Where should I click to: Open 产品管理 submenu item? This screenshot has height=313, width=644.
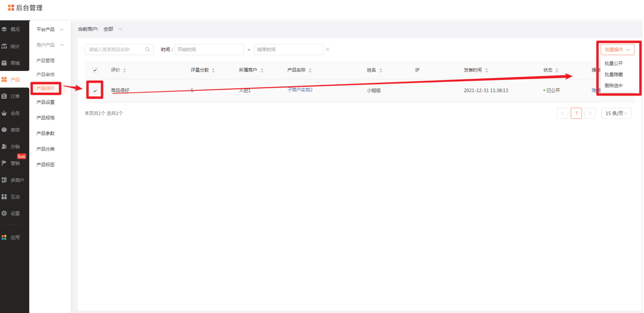(x=45, y=61)
